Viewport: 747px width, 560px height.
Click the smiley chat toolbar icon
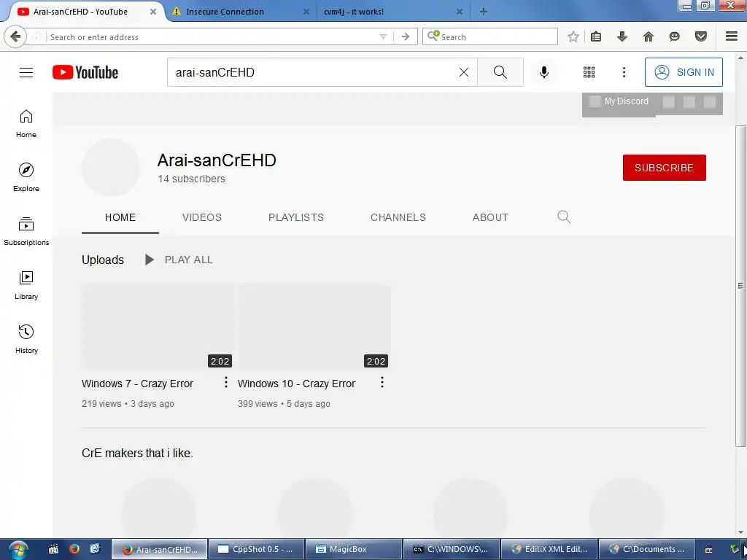(675, 36)
